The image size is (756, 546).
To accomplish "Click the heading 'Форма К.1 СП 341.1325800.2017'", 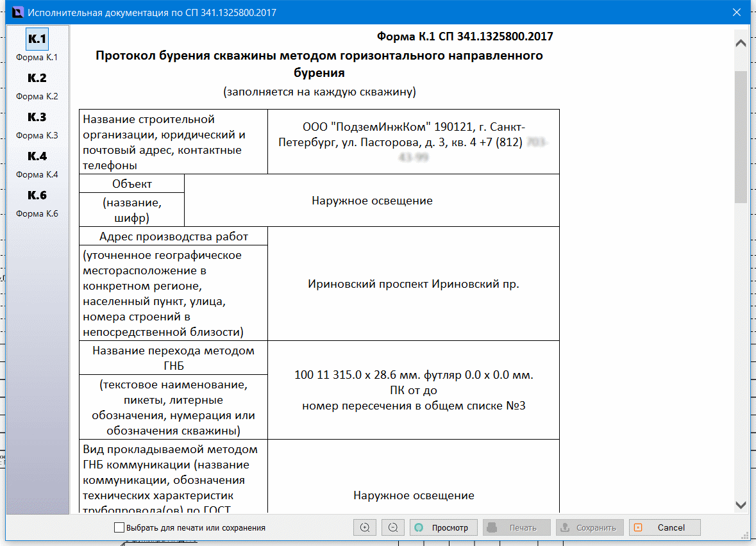I will [x=465, y=37].
